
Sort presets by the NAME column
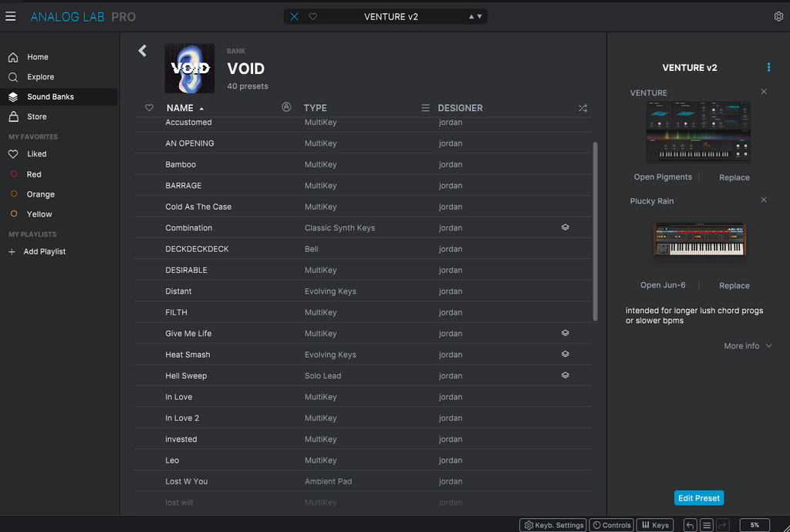pos(181,109)
